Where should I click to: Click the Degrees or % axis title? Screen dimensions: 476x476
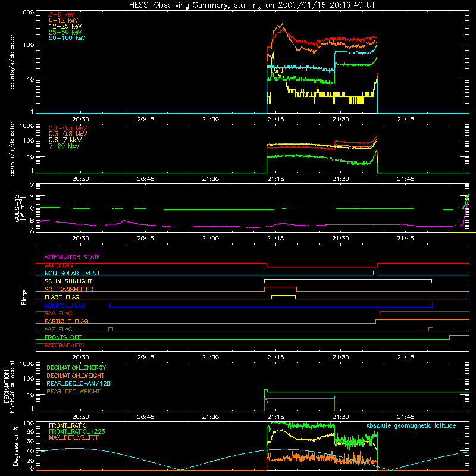[15, 446]
